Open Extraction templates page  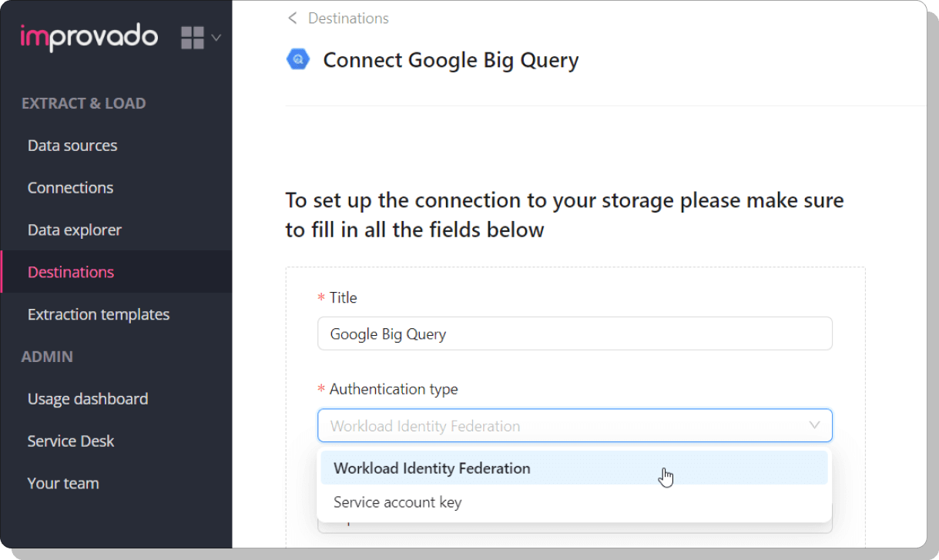pos(99,314)
